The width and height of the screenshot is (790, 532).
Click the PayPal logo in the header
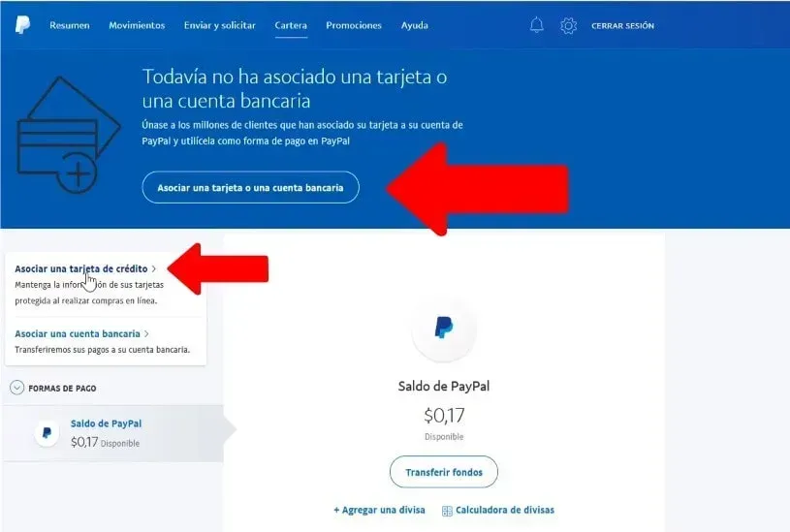tap(22, 25)
